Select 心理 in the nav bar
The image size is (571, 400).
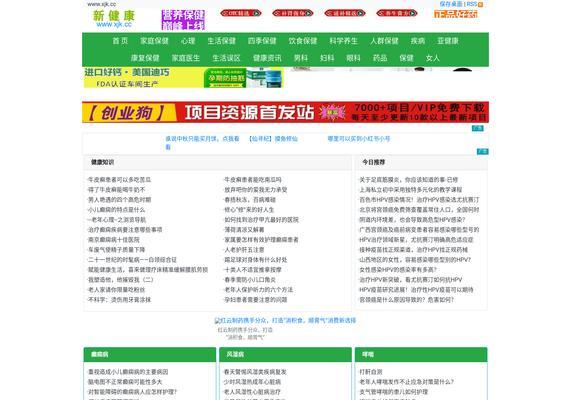[188, 41]
